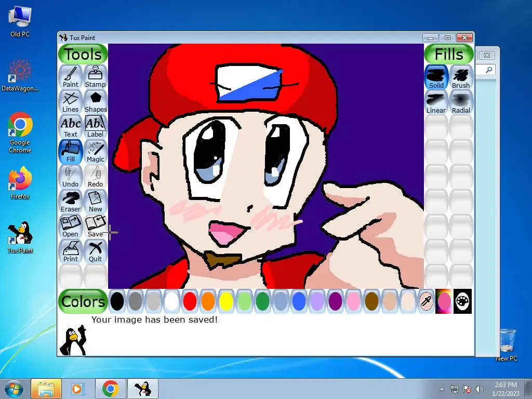Open the rainbow color palette picker
The image size is (532, 399).
click(x=444, y=301)
